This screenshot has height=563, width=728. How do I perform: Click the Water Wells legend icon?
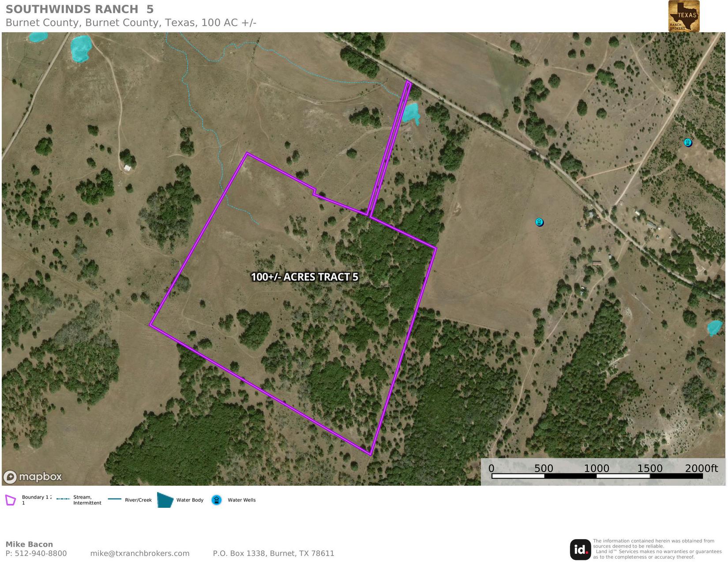click(x=216, y=500)
